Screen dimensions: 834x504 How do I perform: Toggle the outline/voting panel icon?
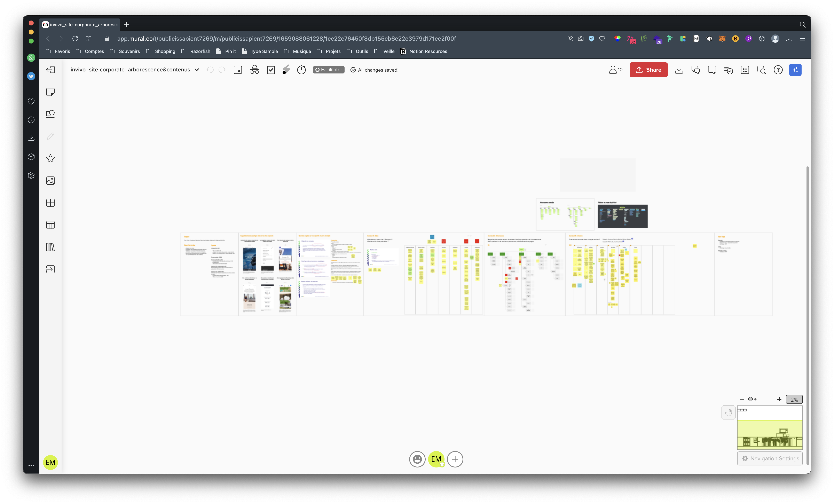[745, 70]
